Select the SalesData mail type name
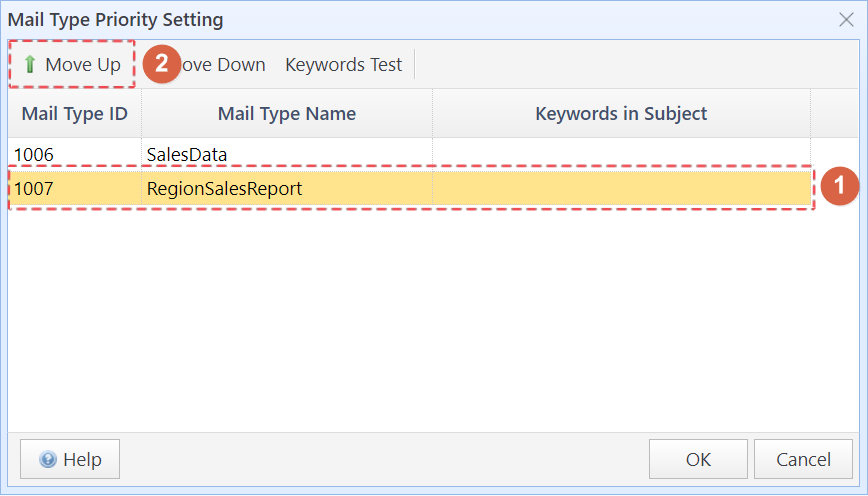This screenshot has width=868, height=496. [286, 155]
